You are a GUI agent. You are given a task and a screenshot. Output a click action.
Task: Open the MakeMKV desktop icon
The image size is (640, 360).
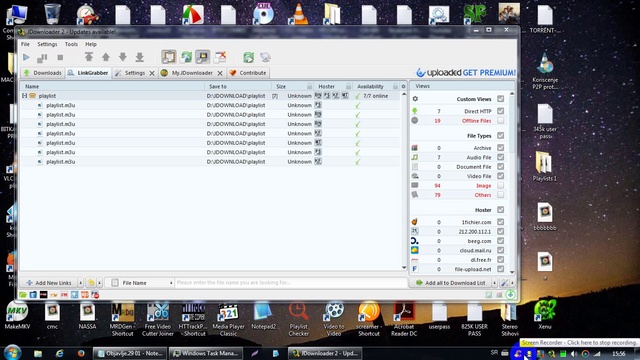point(17,316)
